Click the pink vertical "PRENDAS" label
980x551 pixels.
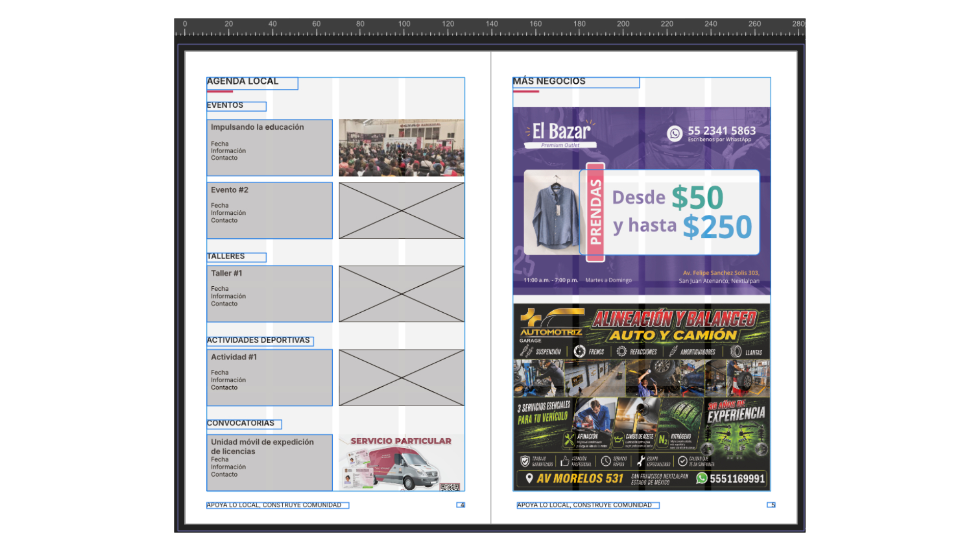click(x=595, y=212)
